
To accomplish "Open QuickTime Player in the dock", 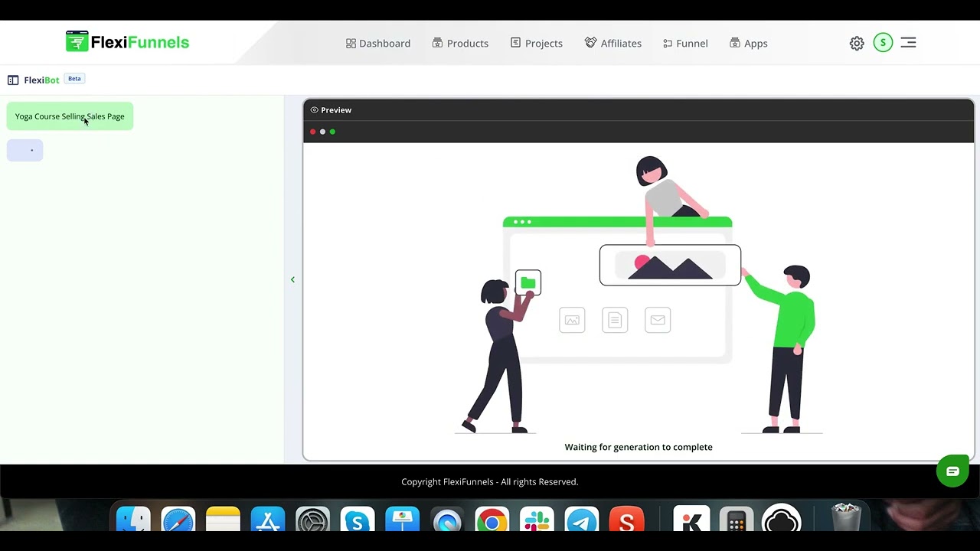I will pos(447,519).
